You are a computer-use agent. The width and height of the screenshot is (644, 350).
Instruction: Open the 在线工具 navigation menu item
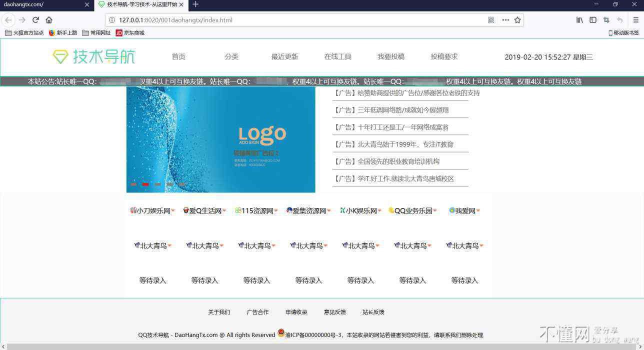337,57
